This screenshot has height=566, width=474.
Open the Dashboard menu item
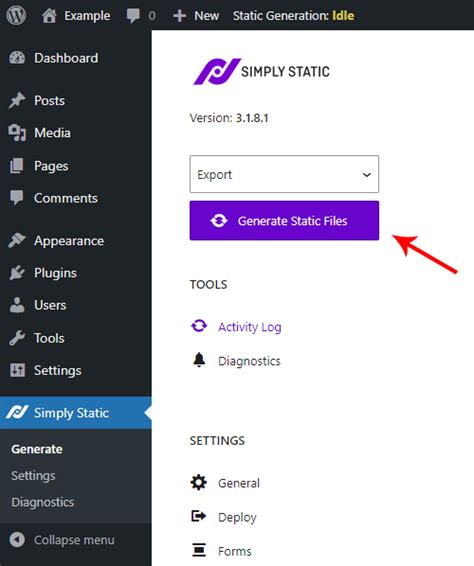tap(66, 58)
